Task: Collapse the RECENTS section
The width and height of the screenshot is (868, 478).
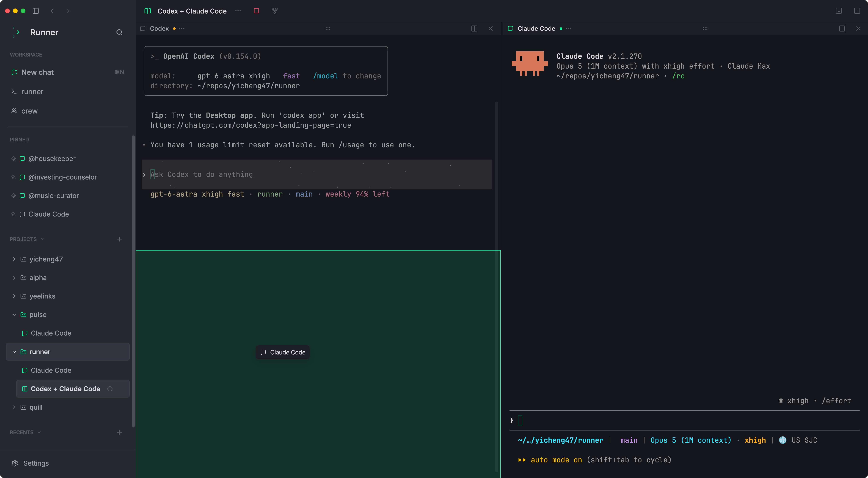Action: (x=39, y=432)
